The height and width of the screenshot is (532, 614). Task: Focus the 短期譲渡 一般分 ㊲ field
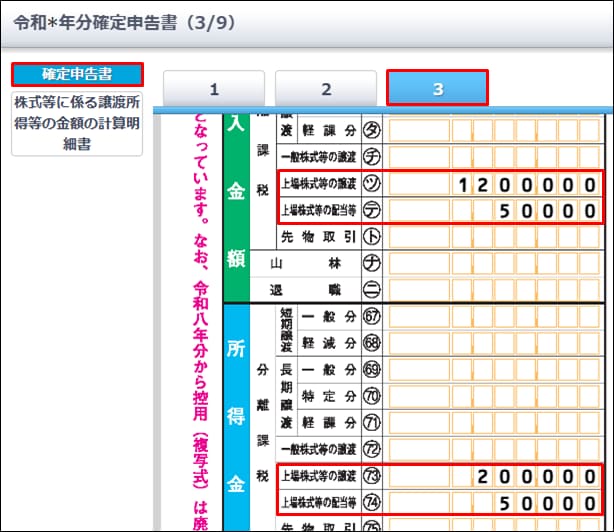[x=495, y=316]
